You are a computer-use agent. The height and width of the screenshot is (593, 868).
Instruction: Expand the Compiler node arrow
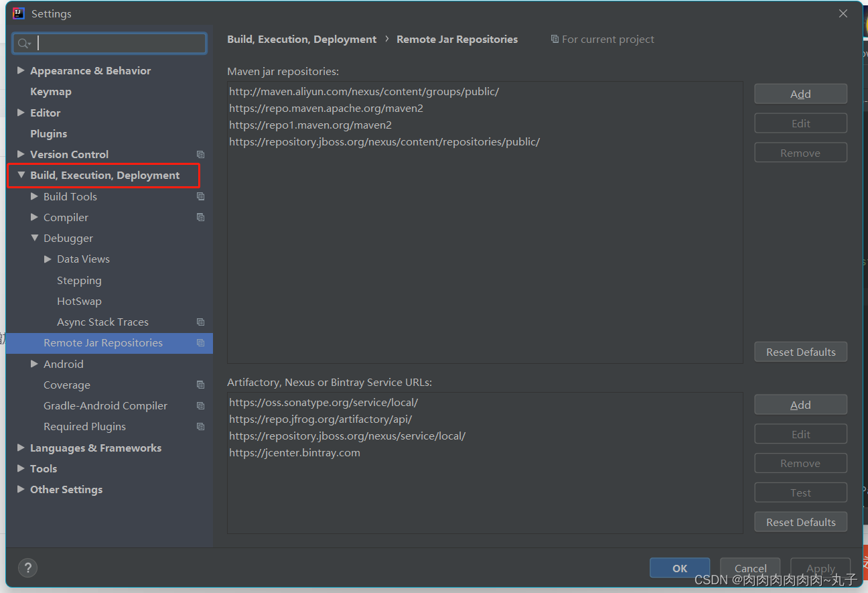click(34, 217)
